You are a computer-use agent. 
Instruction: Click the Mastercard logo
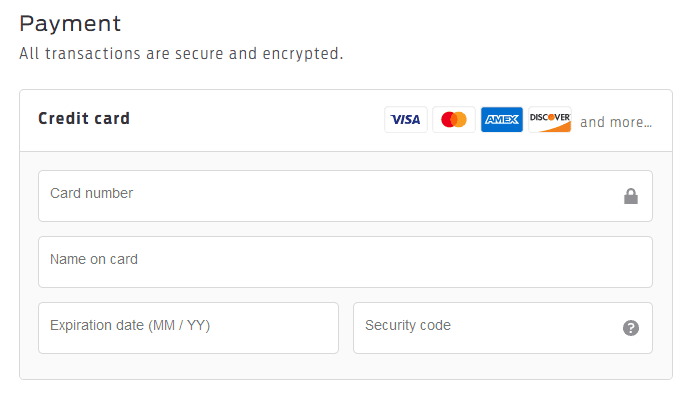tap(454, 120)
